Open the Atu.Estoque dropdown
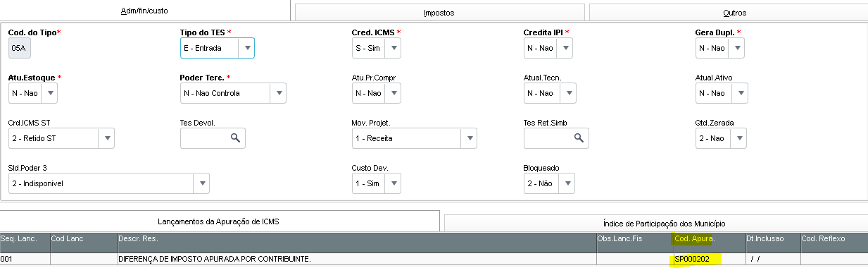The image size is (868, 268). click(50, 93)
